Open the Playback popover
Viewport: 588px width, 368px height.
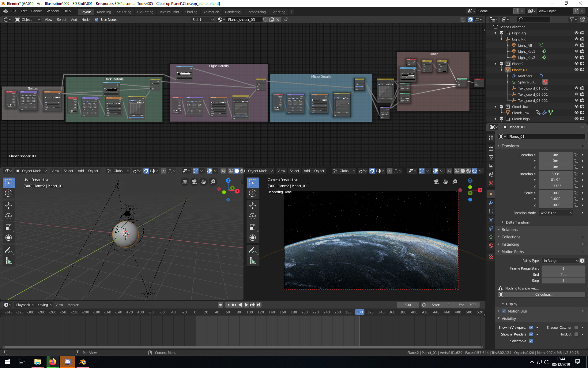[x=25, y=305]
